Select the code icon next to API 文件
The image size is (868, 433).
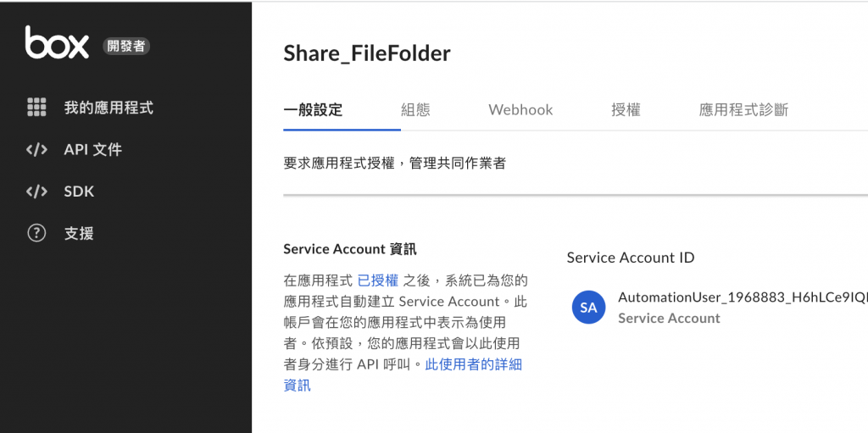coord(36,149)
